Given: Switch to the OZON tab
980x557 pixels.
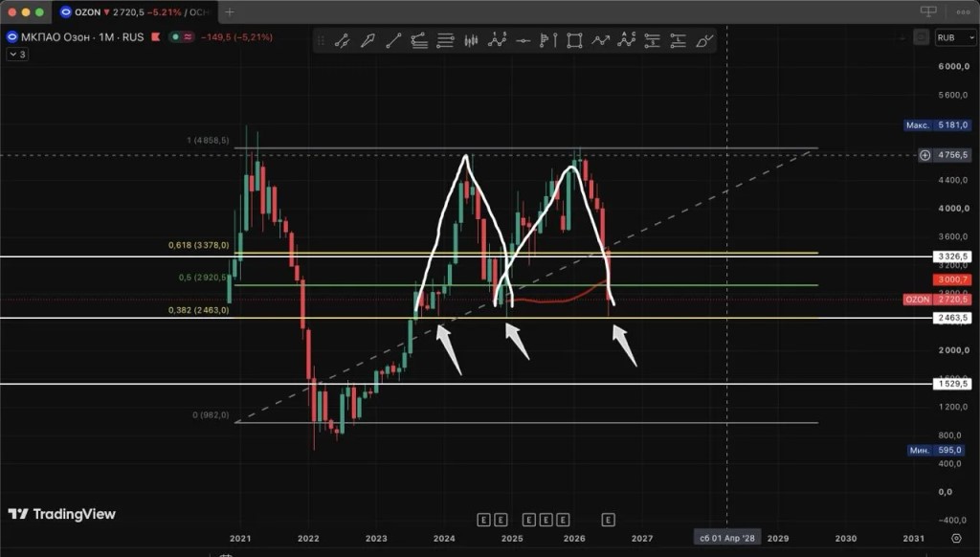Looking at the screenshot, I should [134, 11].
